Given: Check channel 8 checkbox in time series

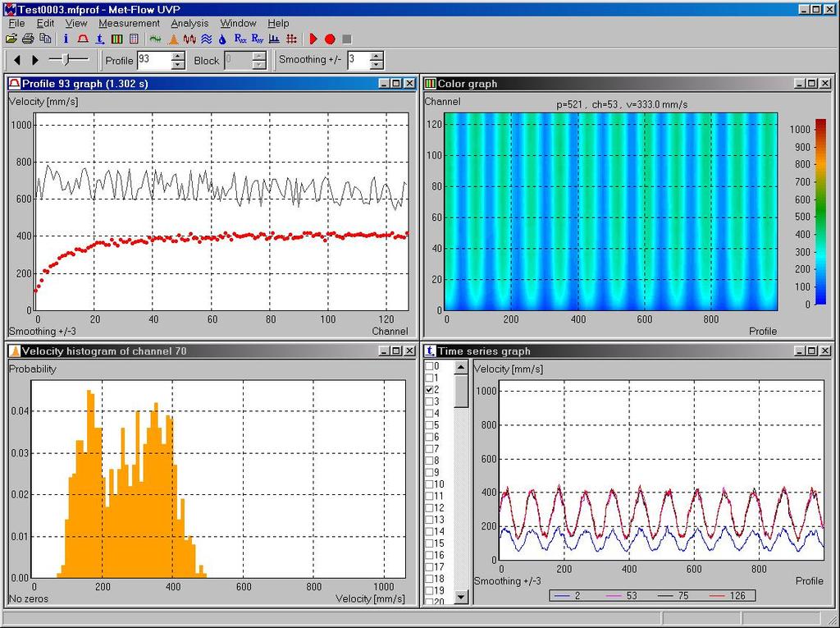Looking at the screenshot, I should point(429,461).
